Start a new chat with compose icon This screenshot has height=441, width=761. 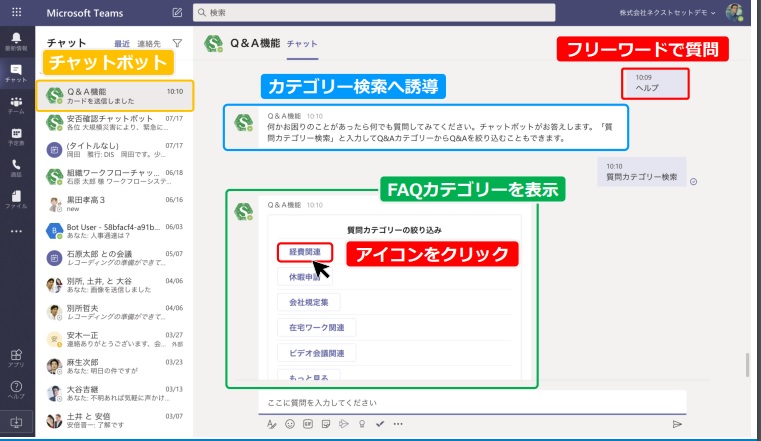pyautogui.click(x=177, y=13)
